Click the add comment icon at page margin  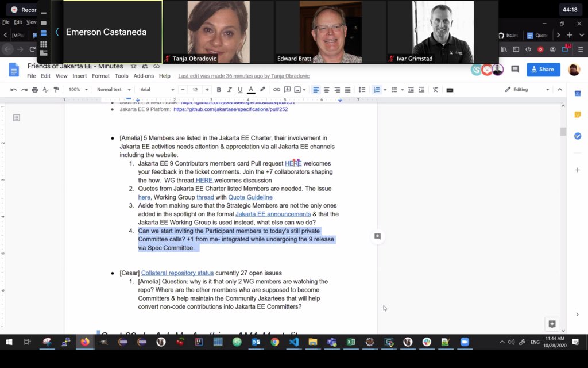point(378,236)
